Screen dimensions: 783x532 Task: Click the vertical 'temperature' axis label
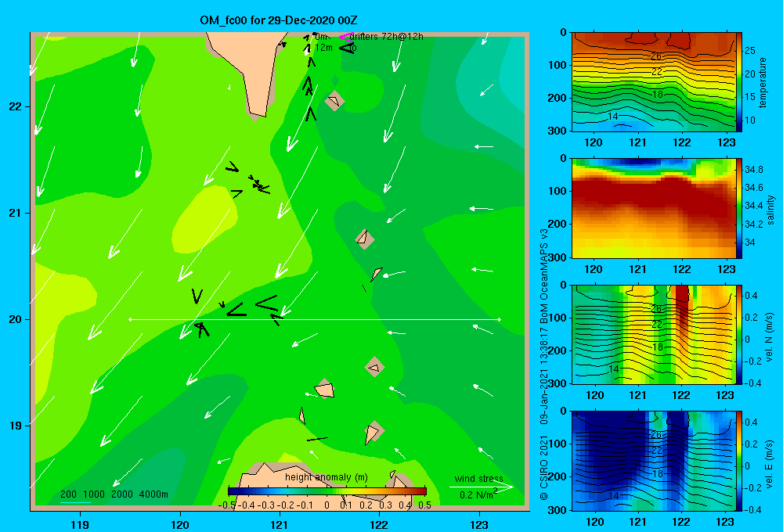pos(763,82)
